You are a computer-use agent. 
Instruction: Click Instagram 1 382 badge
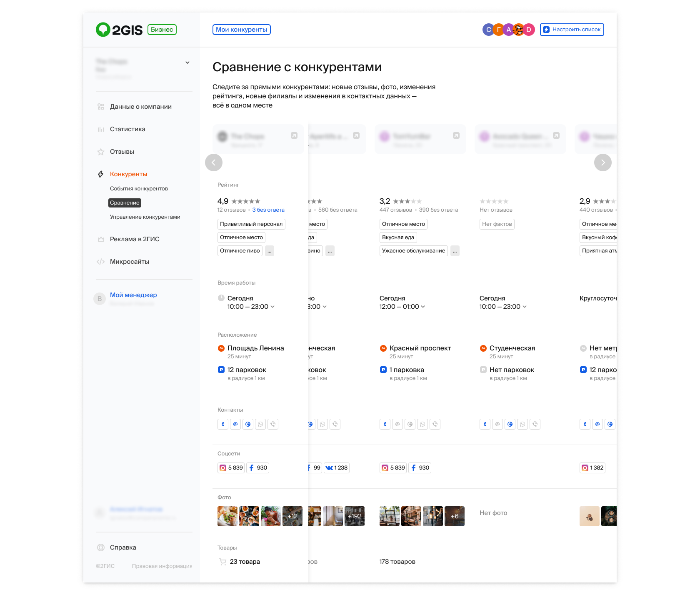click(592, 468)
